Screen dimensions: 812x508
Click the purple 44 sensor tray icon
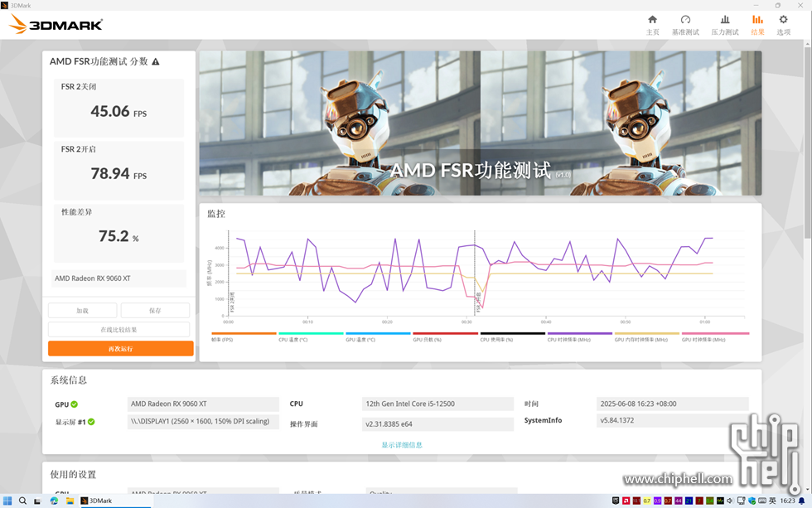pos(679,501)
